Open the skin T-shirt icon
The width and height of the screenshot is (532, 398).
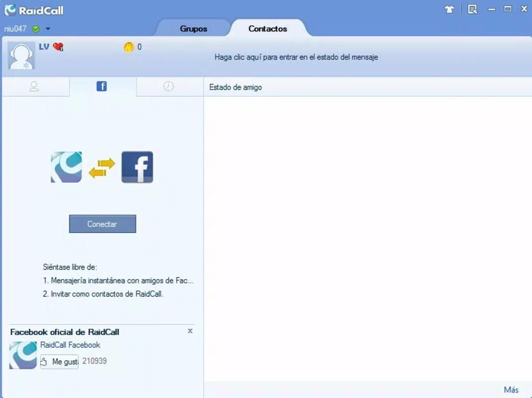pyautogui.click(x=449, y=9)
